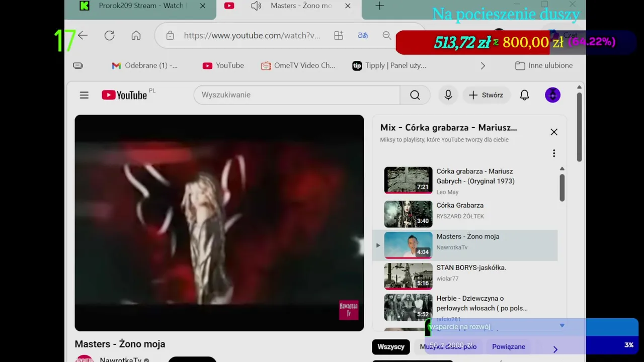Focus the Wyszukiwanie search field
Image resolution: width=644 pixels, height=362 pixels.
coord(297,95)
